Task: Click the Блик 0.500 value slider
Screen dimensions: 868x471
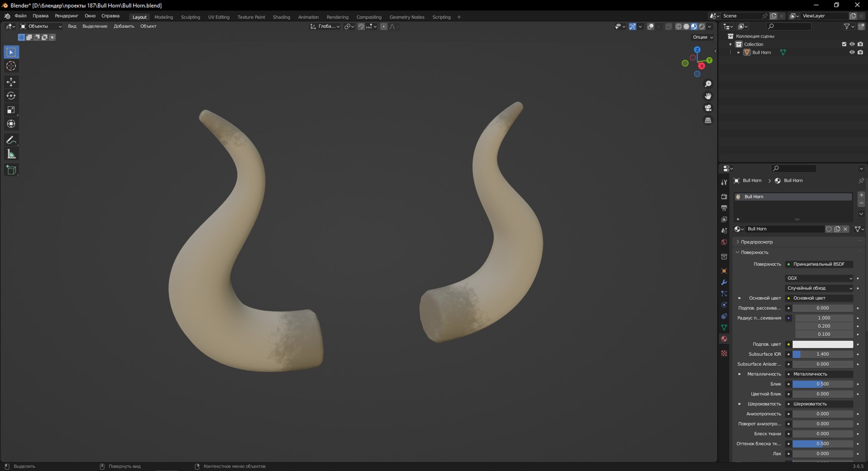Action: coord(823,384)
